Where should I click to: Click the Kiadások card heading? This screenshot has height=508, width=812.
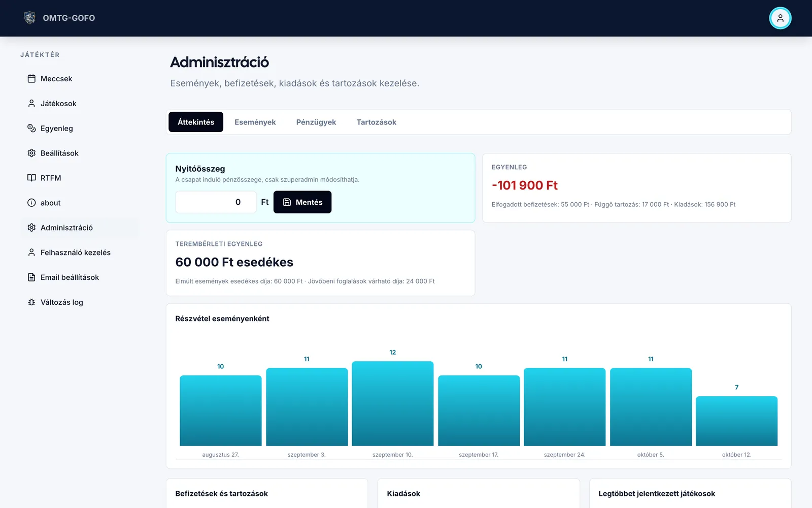coord(403,494)
